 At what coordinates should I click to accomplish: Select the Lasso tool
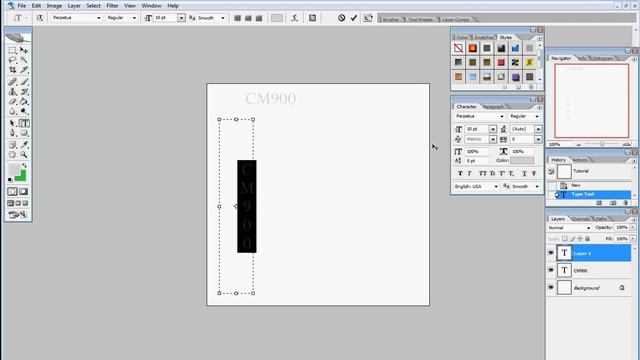[x=12, y=60]
